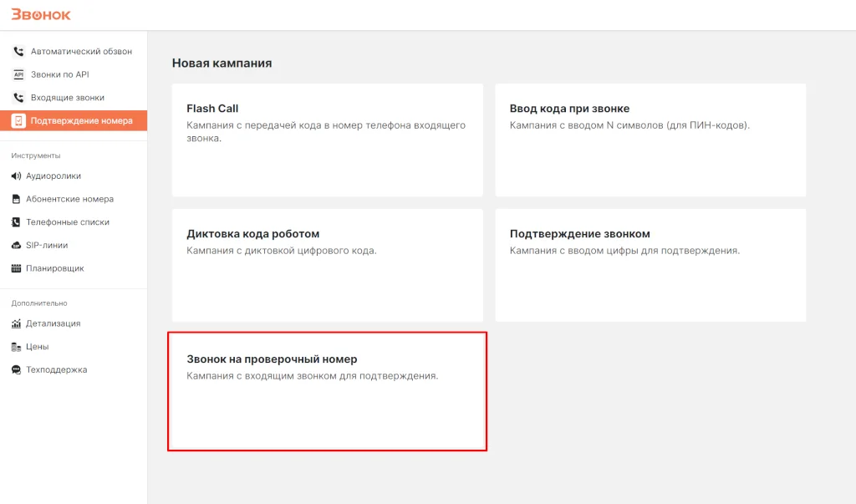Click the Звонки по API icon

point(18,74)
